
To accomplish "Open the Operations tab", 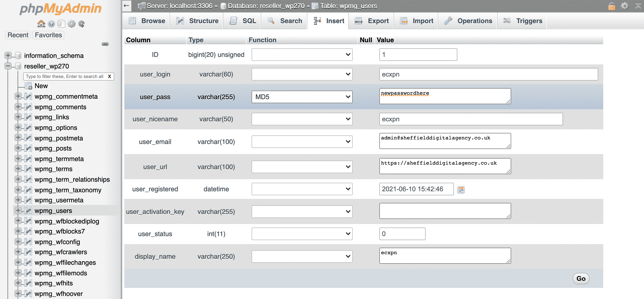I will coord(468,21).
